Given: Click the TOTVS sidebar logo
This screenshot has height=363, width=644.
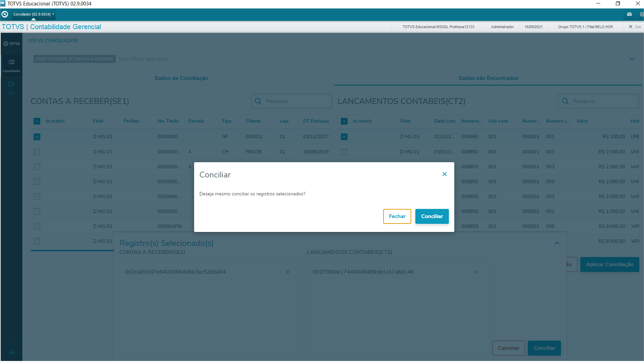Looking at the screenshot, I should point(12,44).
